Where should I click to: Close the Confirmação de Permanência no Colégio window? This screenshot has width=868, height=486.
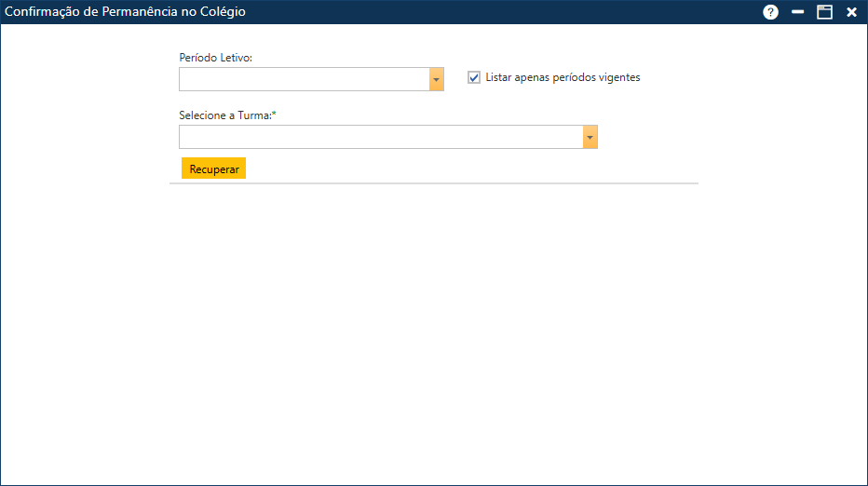(x=851, y=12)
